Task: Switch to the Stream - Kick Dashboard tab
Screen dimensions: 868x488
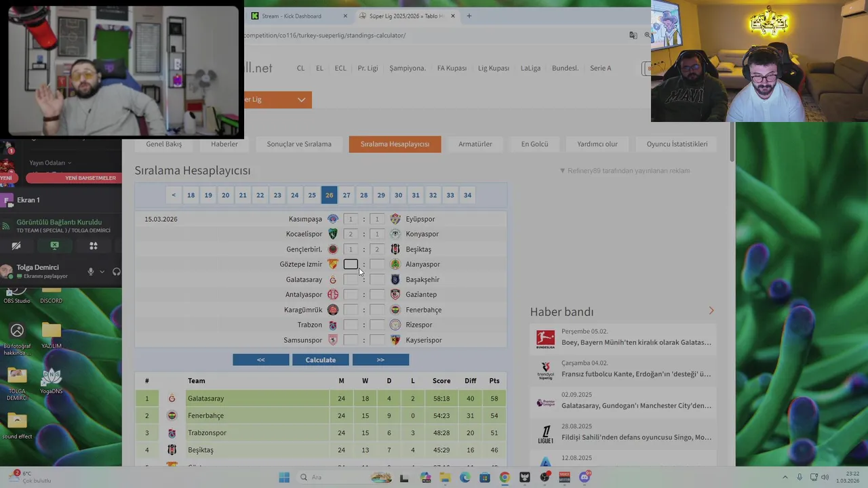Action: (x=298, y=16)
